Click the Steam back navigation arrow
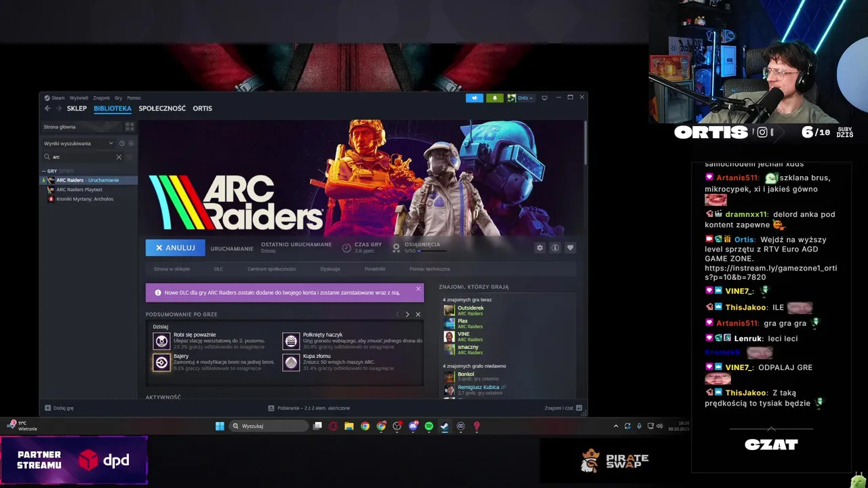Viewport: 868px width, 488px height. tap(47, 108)
